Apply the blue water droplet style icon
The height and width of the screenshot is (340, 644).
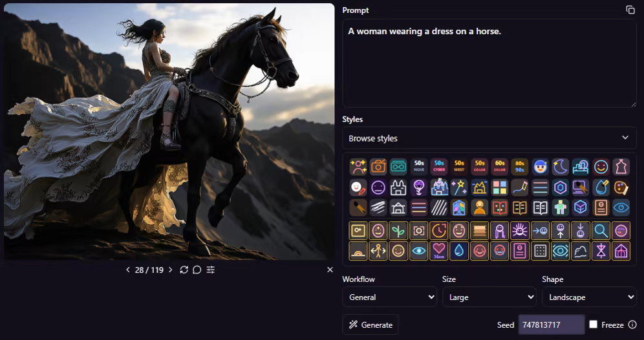coord(459,251)
